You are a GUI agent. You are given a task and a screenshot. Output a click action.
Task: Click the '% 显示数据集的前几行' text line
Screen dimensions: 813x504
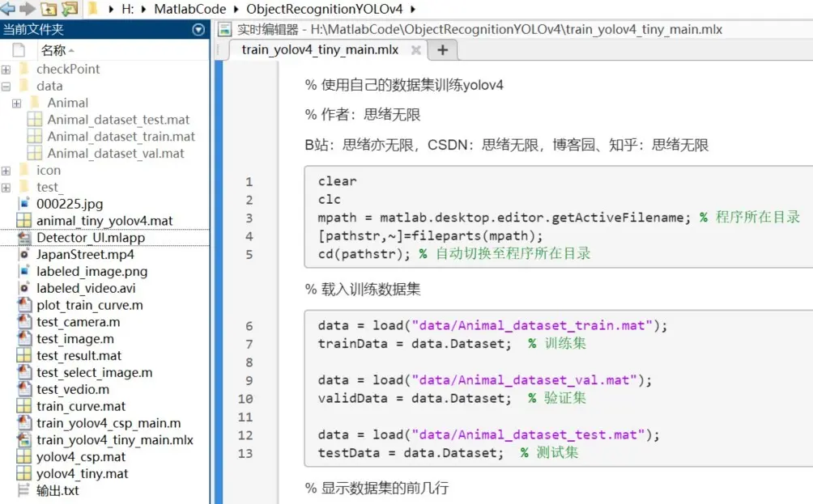tap(377, 488)
